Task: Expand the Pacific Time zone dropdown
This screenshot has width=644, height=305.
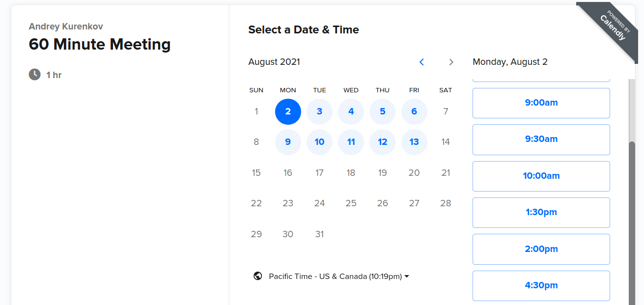Action: pos(339,277)
